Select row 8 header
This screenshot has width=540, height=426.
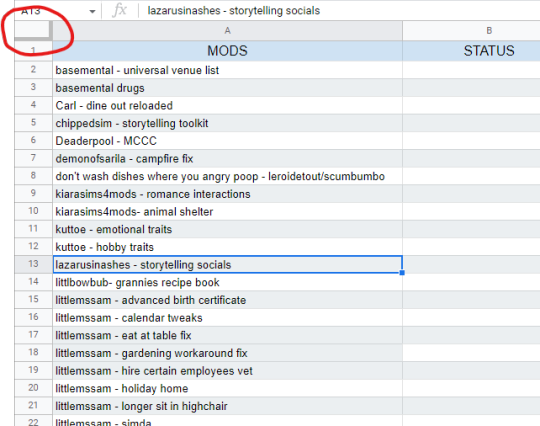pyautogui.click(x=33, y=176)
